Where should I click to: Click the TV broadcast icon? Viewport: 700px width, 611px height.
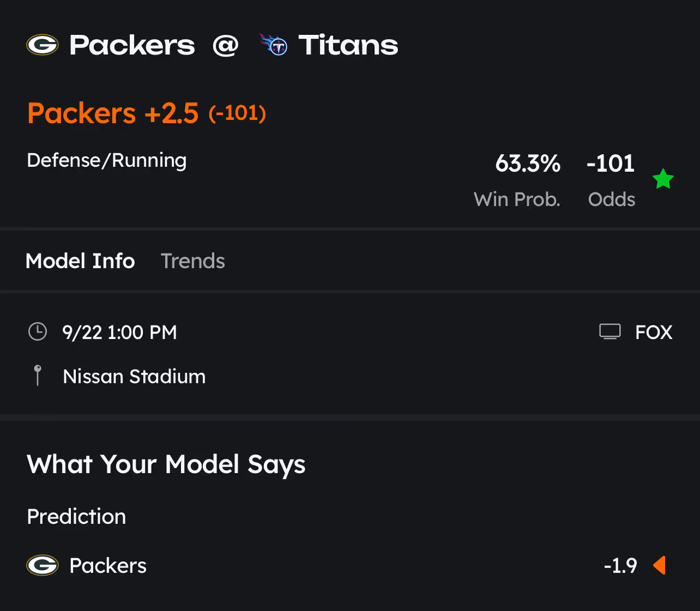click(x=610, y=331)
